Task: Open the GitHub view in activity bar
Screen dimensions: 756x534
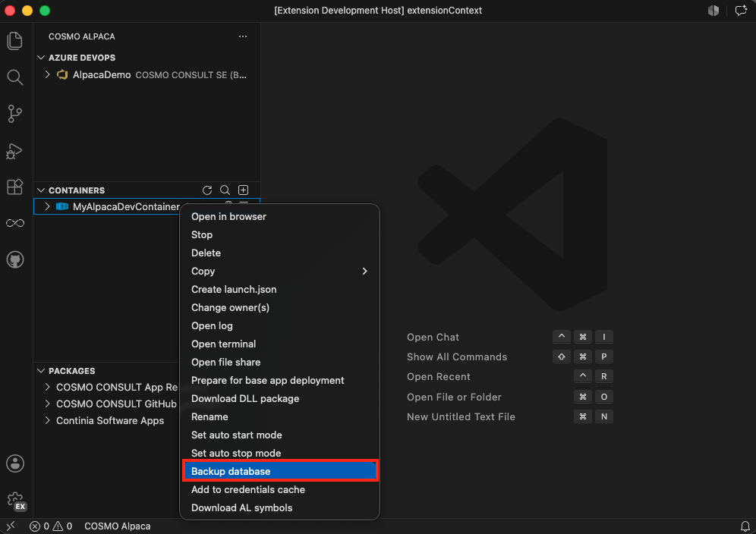Action: click(15, 259)
